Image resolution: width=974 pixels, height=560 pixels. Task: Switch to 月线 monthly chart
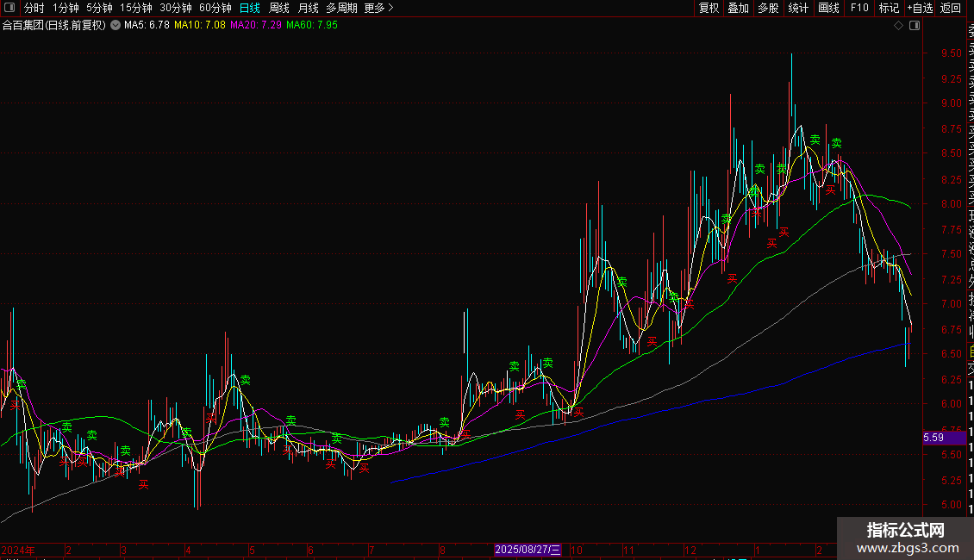point(308,8)
